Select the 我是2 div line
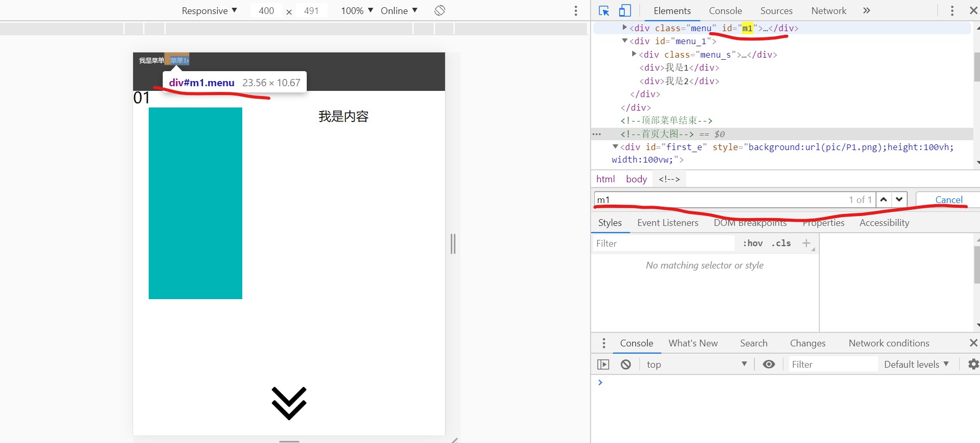This screenshot has height=443, width=980. point(679,81)
